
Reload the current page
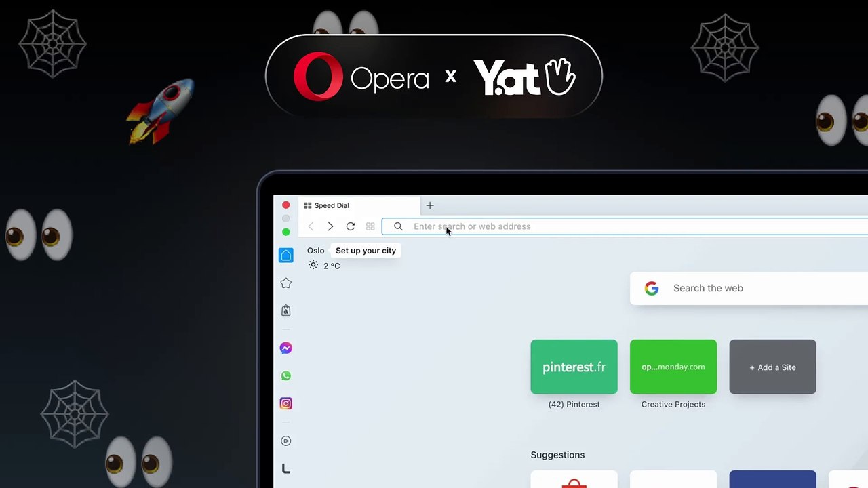pyautogui.click(x=351, y=226)
